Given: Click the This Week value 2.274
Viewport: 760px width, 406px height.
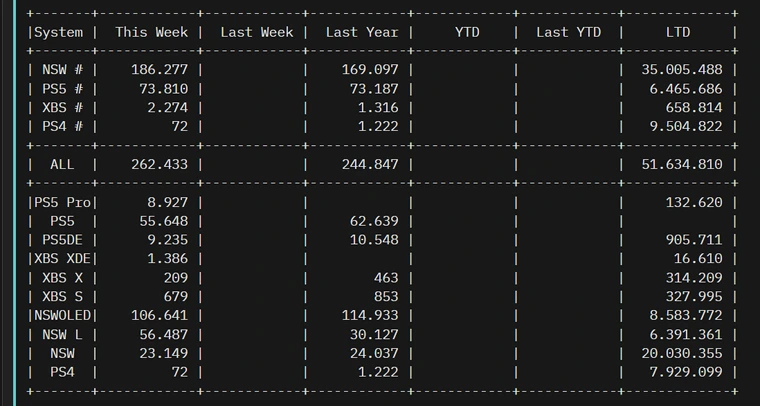Looking at the screenshot, I should tap(168, 108).
